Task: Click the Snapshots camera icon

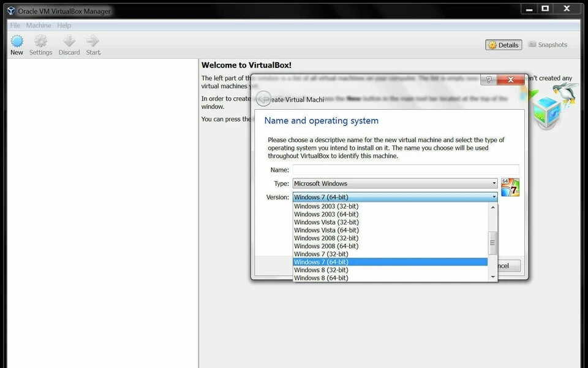Action: coord(532,44)
